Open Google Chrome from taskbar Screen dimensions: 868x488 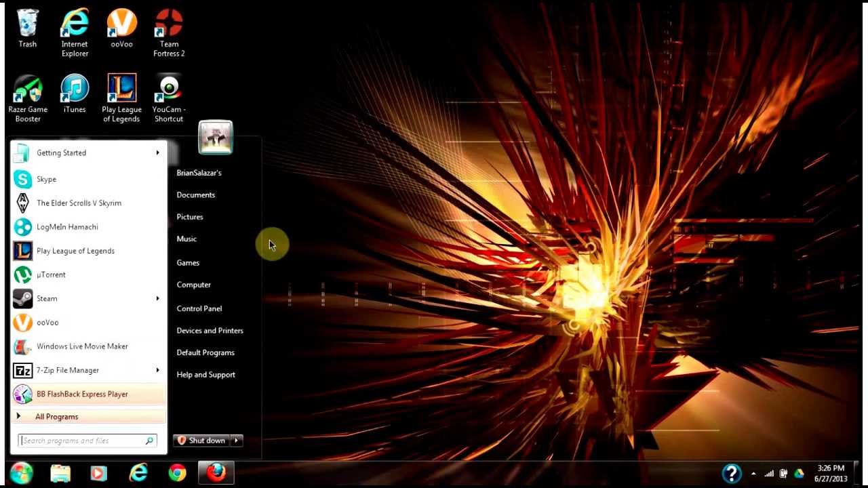click(178, 473)
